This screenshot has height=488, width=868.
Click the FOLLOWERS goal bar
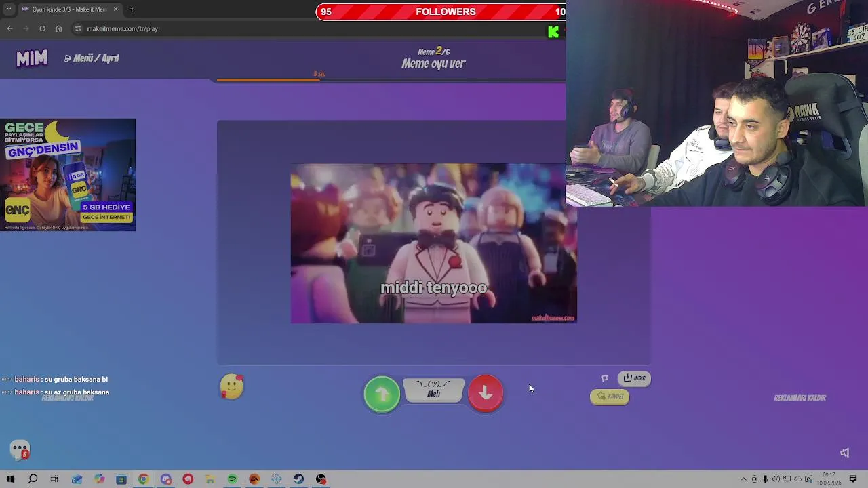tap(441, 12)
